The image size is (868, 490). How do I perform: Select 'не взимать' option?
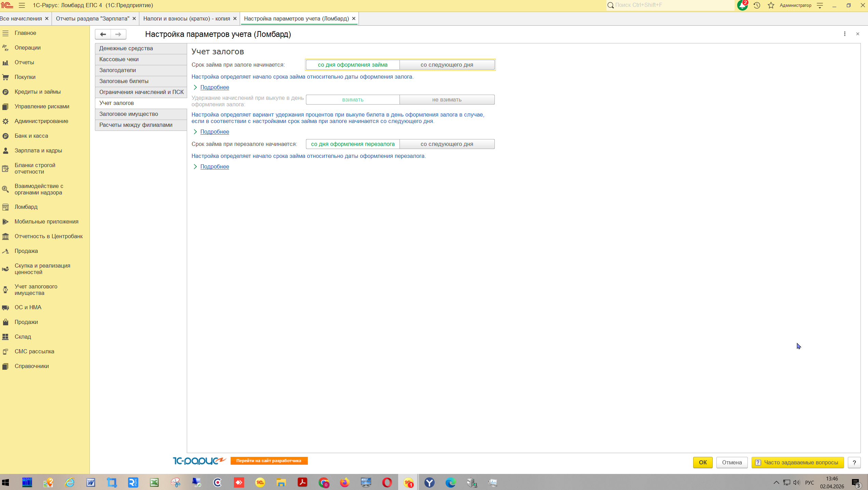[447, 100]
